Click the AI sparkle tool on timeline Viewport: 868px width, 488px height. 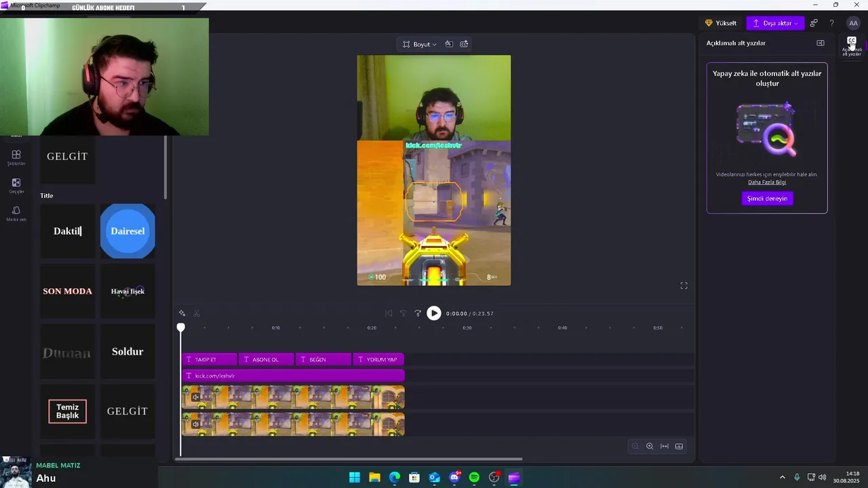click(182, 313)
